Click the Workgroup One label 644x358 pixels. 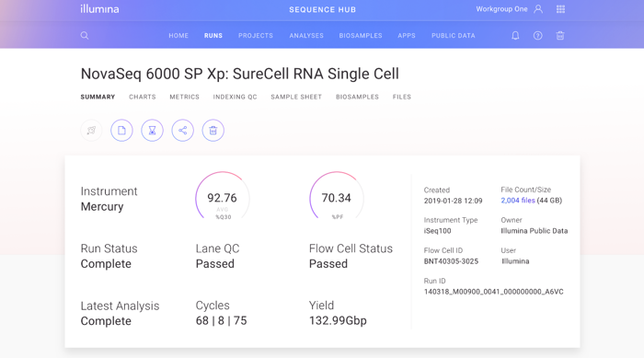coord(501,9)
